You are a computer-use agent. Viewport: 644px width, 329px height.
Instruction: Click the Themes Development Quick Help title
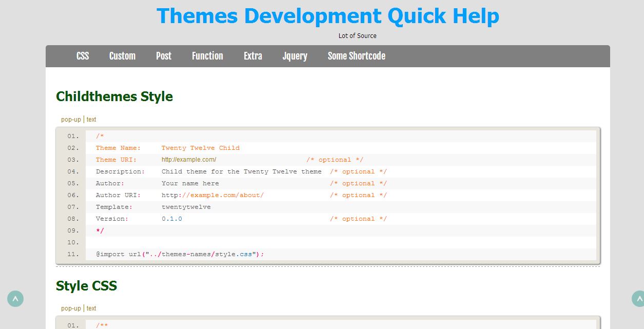tap(328, 16)
